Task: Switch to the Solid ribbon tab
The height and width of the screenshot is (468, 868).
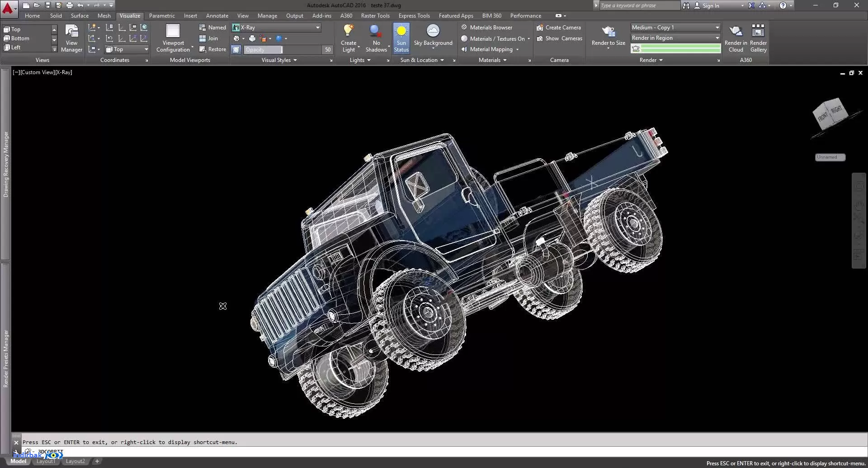Action: click(56, 15)
